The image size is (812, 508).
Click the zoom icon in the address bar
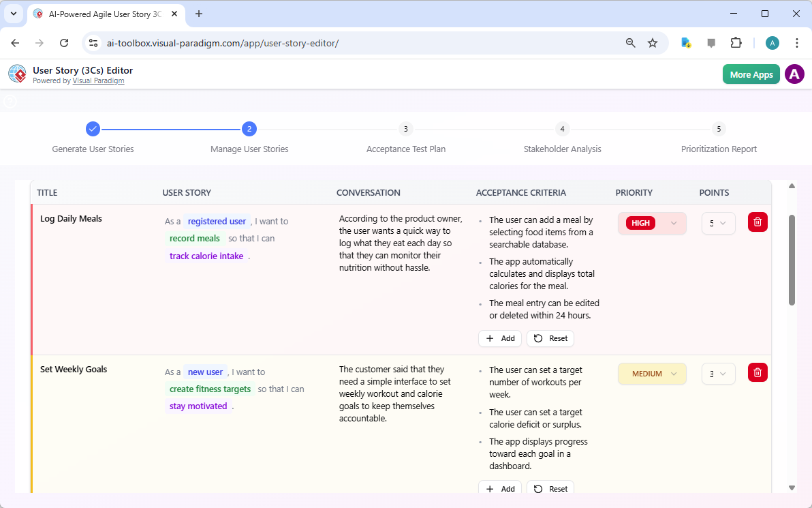630,42
